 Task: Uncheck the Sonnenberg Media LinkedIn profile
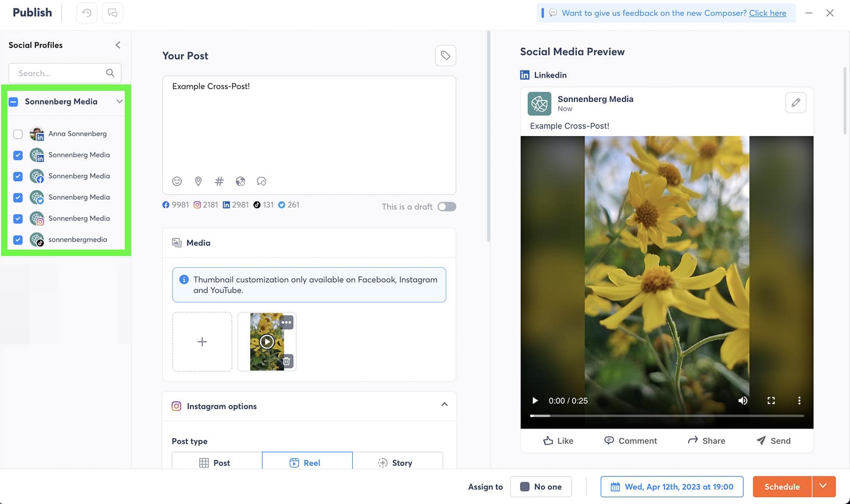(x=18, y=155)
